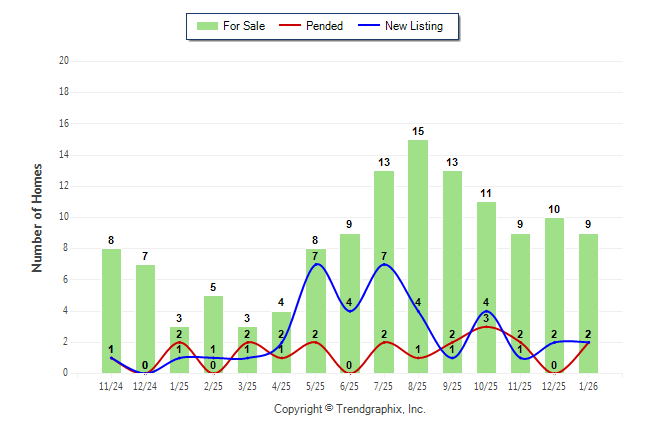Click the Copyright Trendgraphix, Inc. text
Screen dimensions: 646x434
(x=350, y=409)
